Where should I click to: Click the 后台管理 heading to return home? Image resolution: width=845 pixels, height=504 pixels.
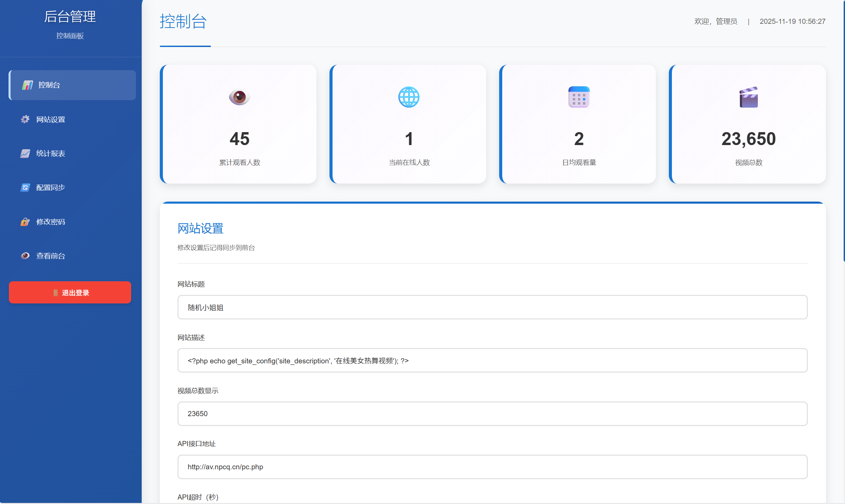(70, 16)
